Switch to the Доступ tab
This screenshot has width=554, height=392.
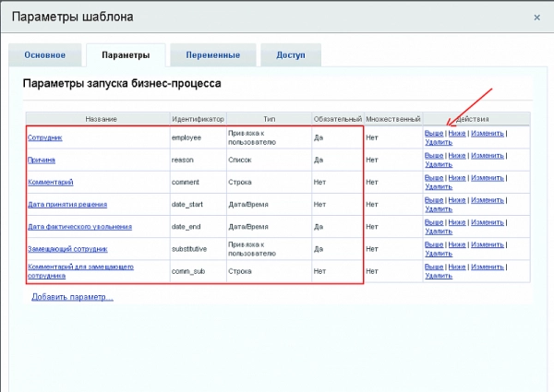[x=291, y=55]
